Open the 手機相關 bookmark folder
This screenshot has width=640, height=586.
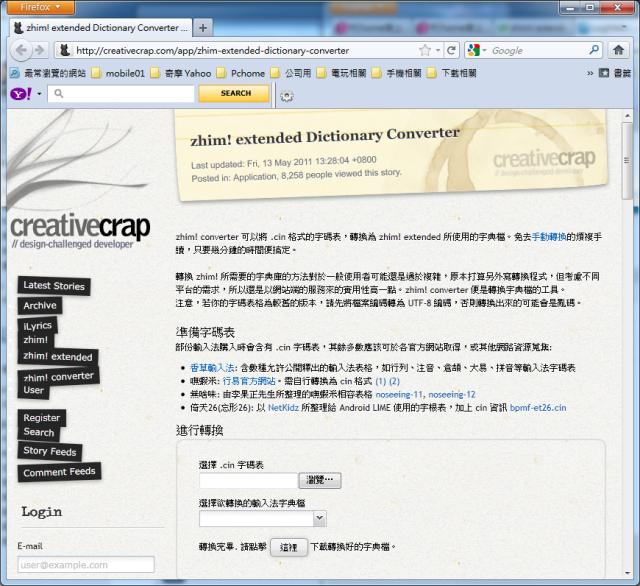click(x=397, y=73)
